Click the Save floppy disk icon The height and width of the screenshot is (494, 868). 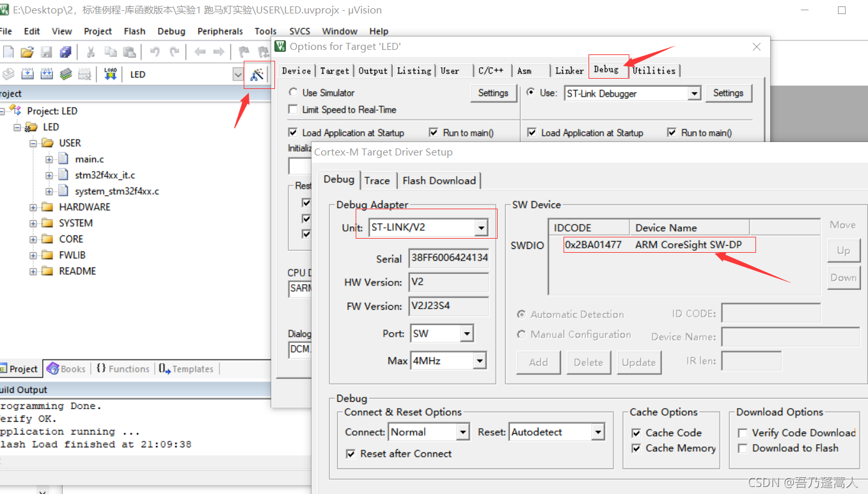(x=46, y=52)
